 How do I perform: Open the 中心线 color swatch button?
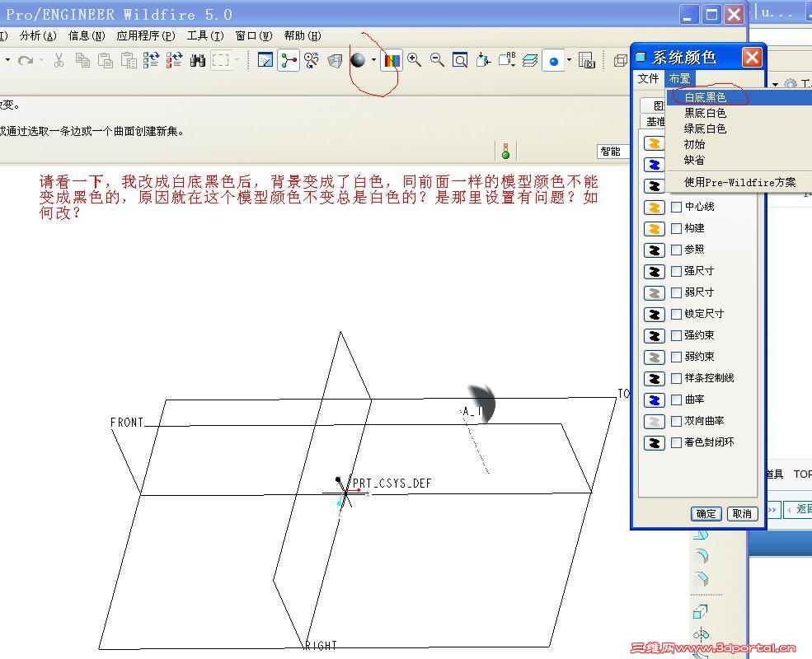(x=654, y=208)
